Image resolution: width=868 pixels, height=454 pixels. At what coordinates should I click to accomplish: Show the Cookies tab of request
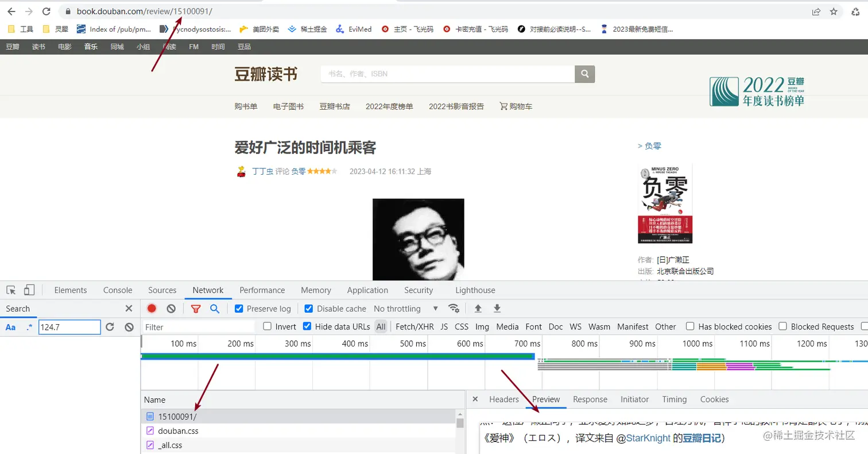tap(714, 399)
